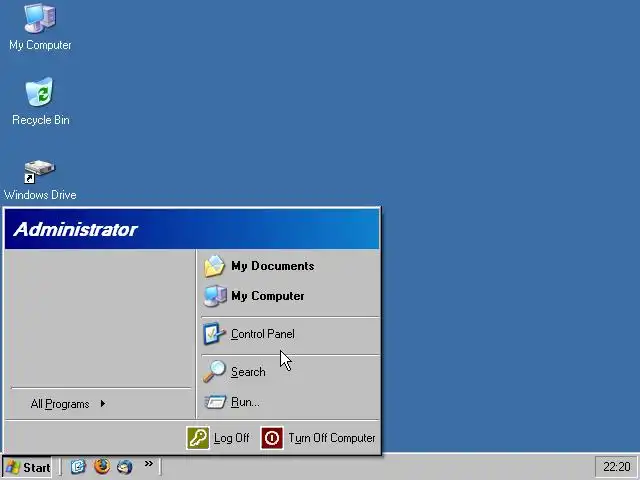Click the Log Off button
Image resolution: width=640 pixels, height=480 pixels.
click(x=218, y=438)
